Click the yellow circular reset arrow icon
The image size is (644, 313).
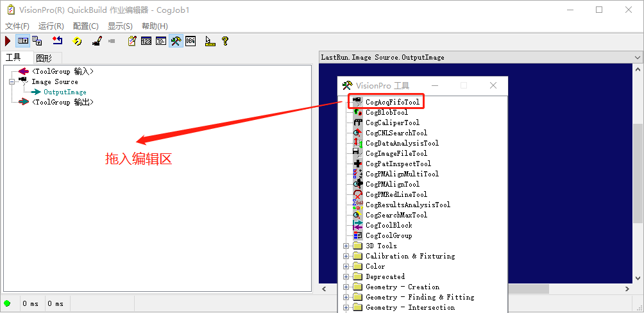[x=77, y=41]
